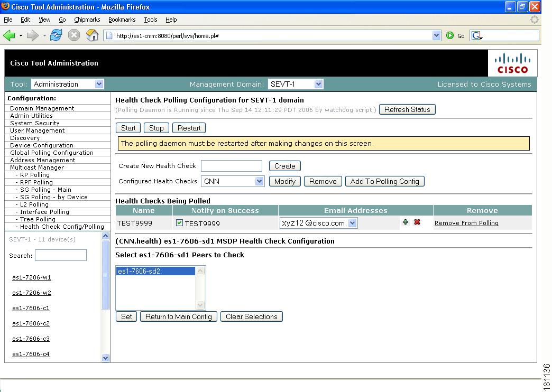Click the peers list scroll down arrow
The image size is (552, 392).
200,305
